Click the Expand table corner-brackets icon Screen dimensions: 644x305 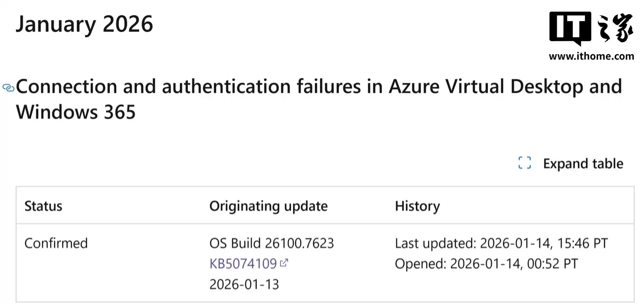pyautogui.click(x=524, y=163)
